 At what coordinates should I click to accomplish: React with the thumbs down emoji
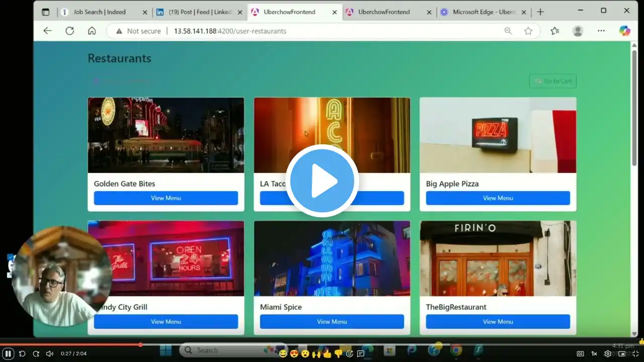tap(339, 353)
